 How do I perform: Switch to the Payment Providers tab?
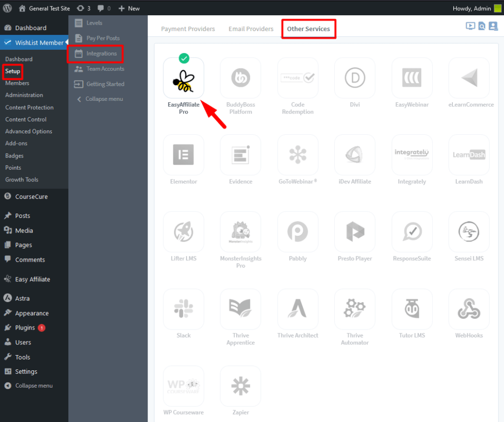188,29
